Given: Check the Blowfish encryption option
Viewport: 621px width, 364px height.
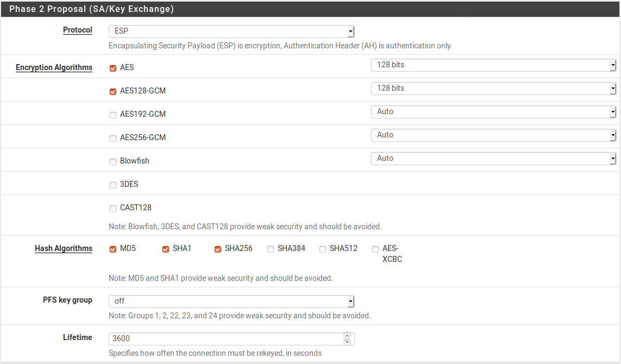Looking at the screenshot, I should coord(112,161).
